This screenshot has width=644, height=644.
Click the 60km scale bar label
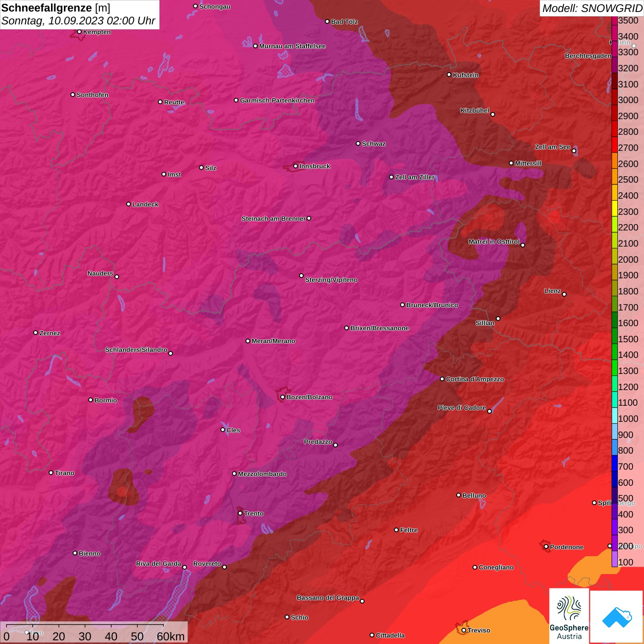171,636
